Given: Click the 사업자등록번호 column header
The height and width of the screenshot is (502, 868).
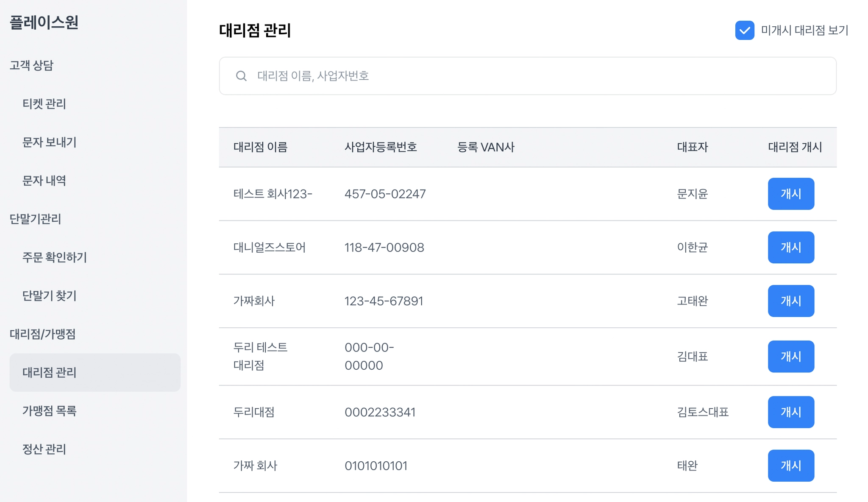Looking at the screenshot, I should (380, 147).
